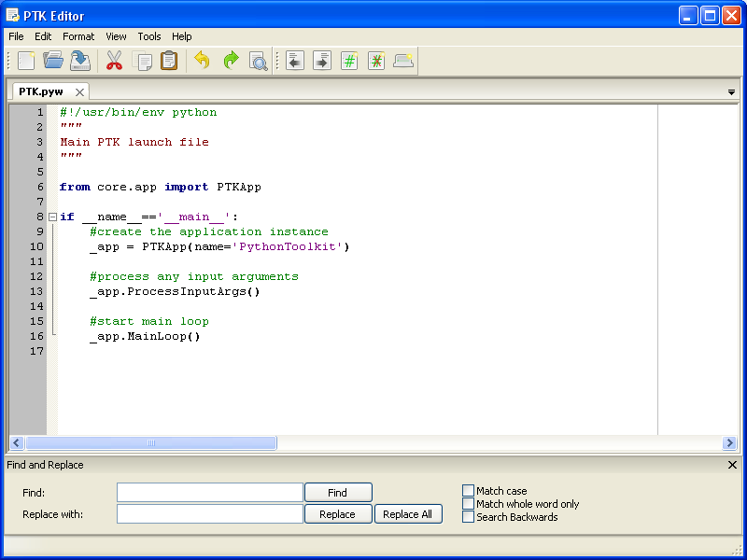Open the Edit menu
The width and height of the screenshot is (747, 560).
(x=43, y=36)
